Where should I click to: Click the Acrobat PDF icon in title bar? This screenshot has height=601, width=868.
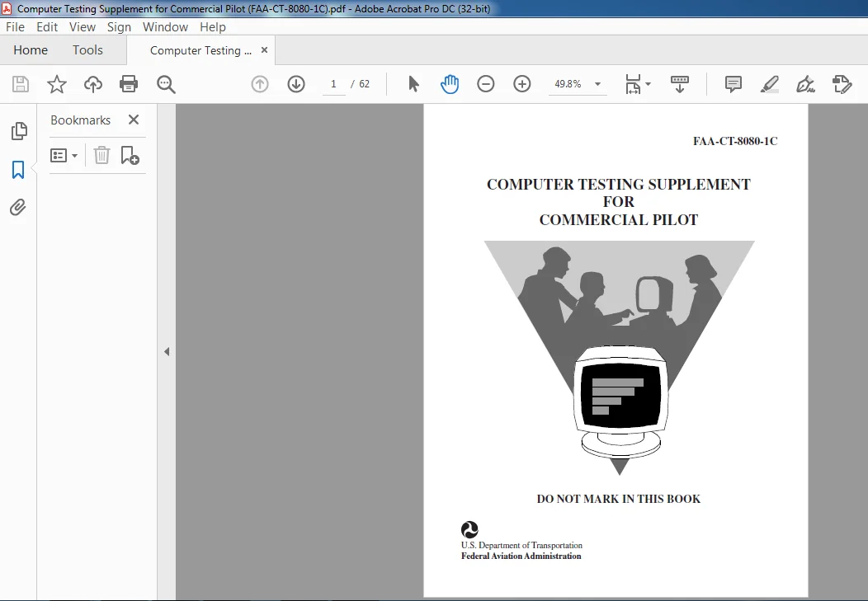7,8
